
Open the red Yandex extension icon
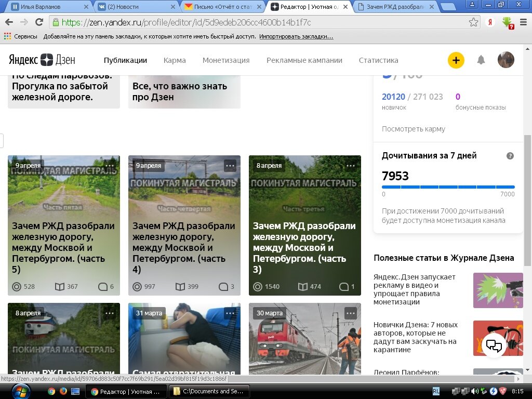489,22
